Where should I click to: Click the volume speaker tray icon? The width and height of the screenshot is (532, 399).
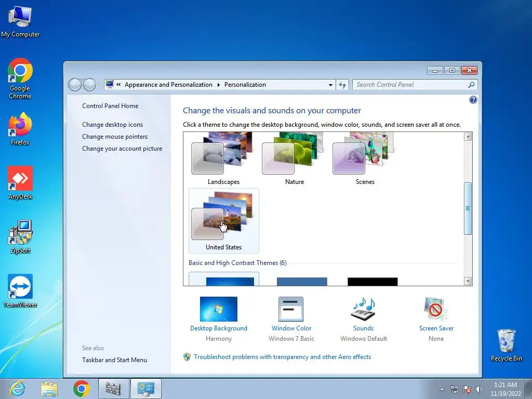coord(480,389)
